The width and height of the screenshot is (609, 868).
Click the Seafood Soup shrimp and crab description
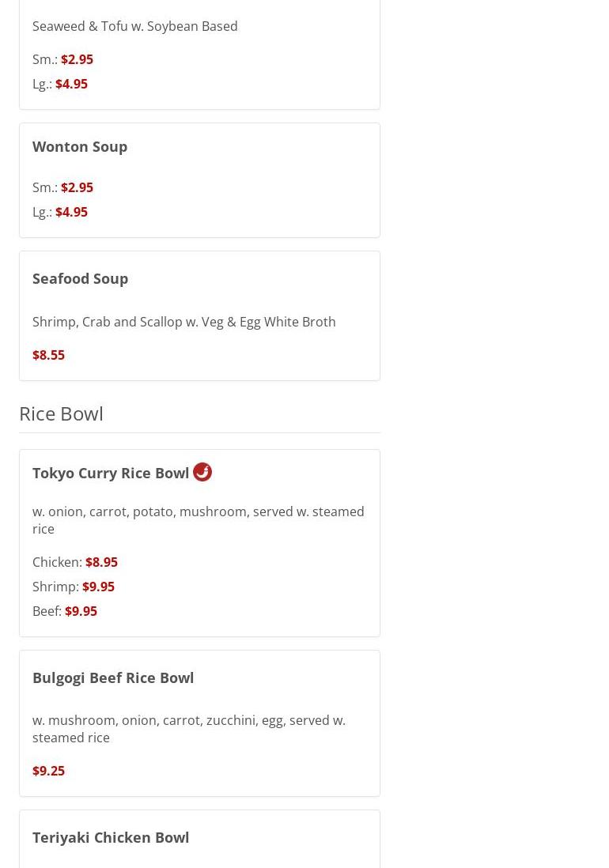183,322
